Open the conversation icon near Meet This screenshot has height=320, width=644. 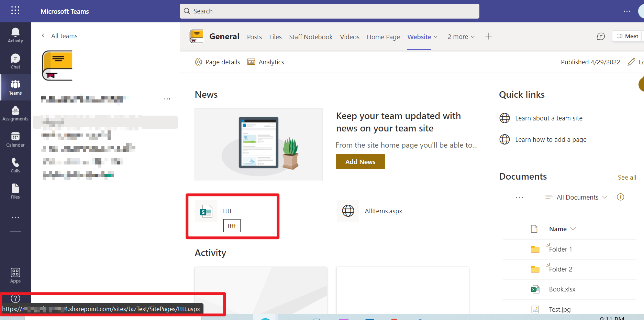pos(601,36)
